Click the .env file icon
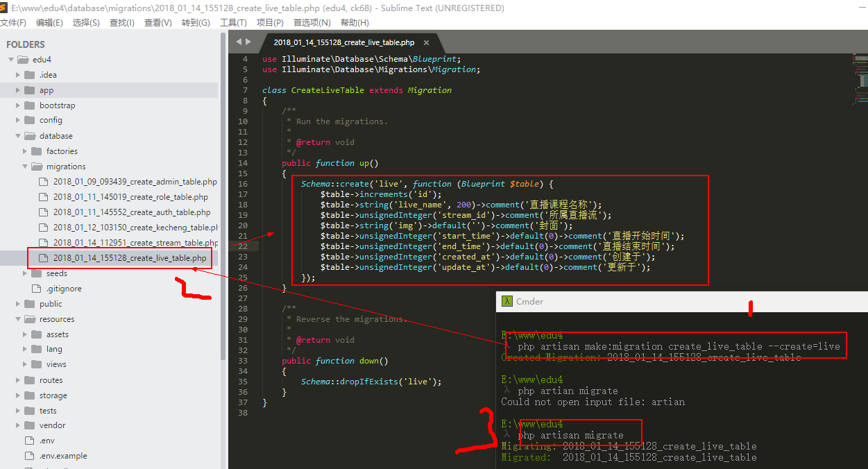 pyautogui.click(x=29, y=441)
